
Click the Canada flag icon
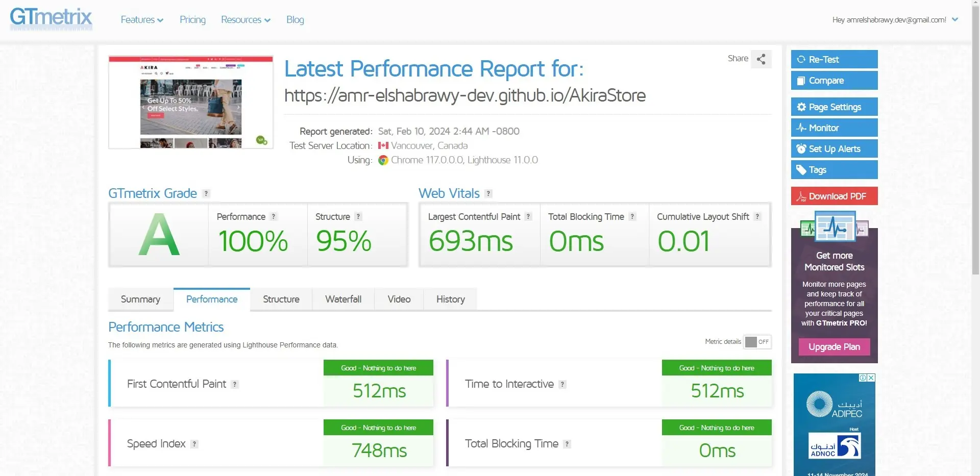(383, 145)
